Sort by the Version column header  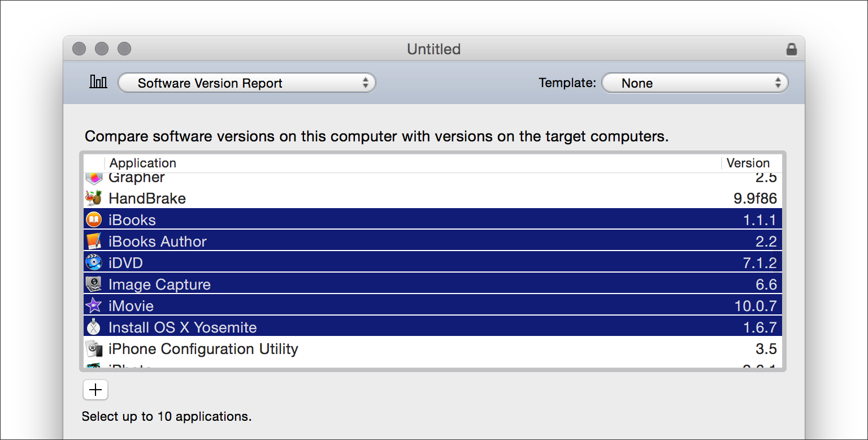pyautogui.click(x=748, y=163)
